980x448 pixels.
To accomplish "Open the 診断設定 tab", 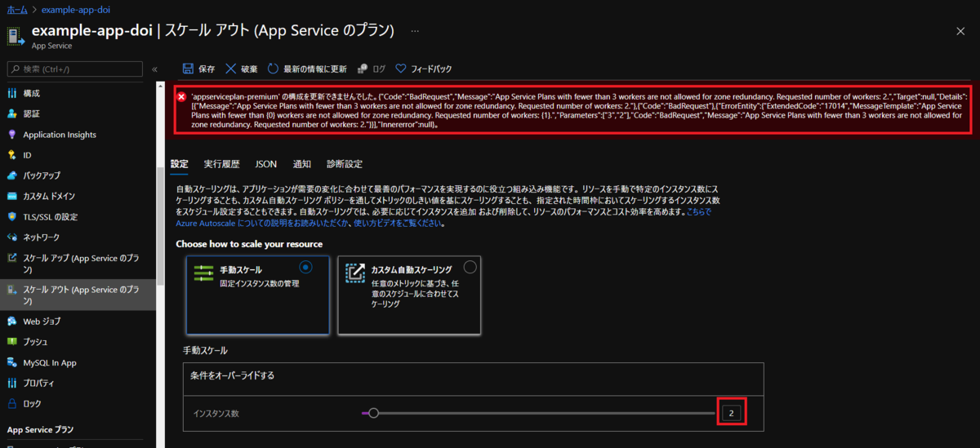I will (x=345, y=164).
